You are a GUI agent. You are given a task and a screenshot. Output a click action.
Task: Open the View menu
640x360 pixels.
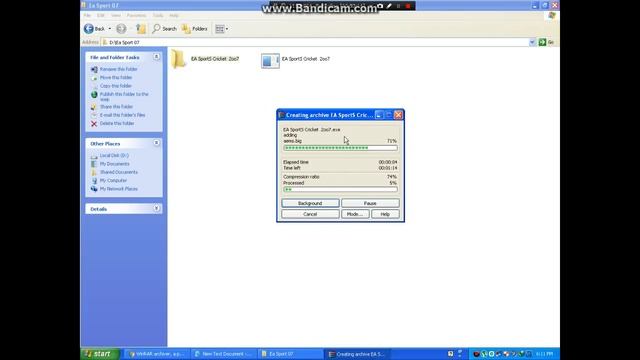pos(116,16)
